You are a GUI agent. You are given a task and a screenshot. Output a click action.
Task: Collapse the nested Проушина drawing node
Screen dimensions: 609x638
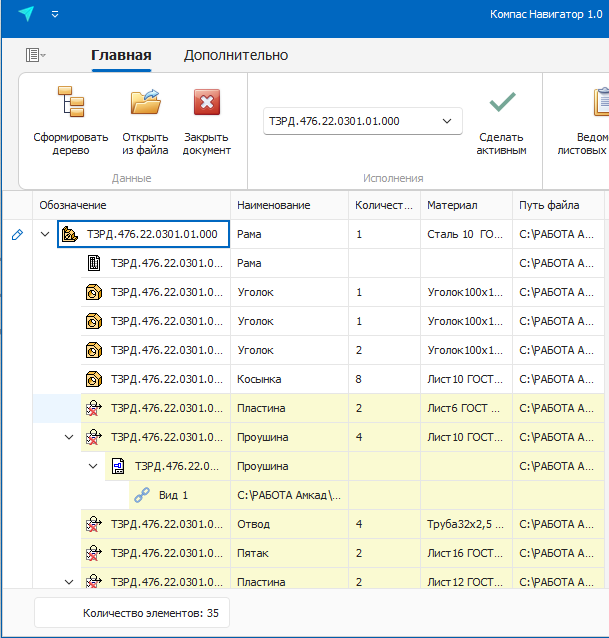(93, 466)
